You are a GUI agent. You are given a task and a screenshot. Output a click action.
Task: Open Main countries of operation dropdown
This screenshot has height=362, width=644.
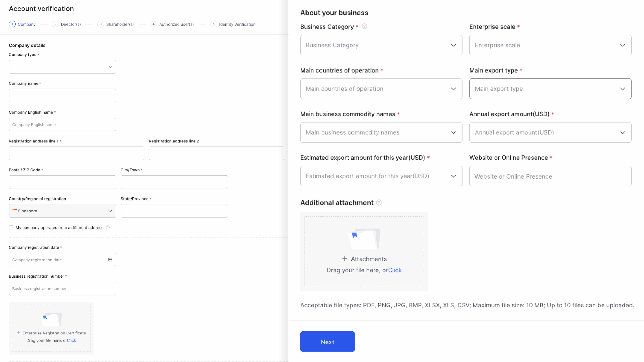(x=381, y=89)
